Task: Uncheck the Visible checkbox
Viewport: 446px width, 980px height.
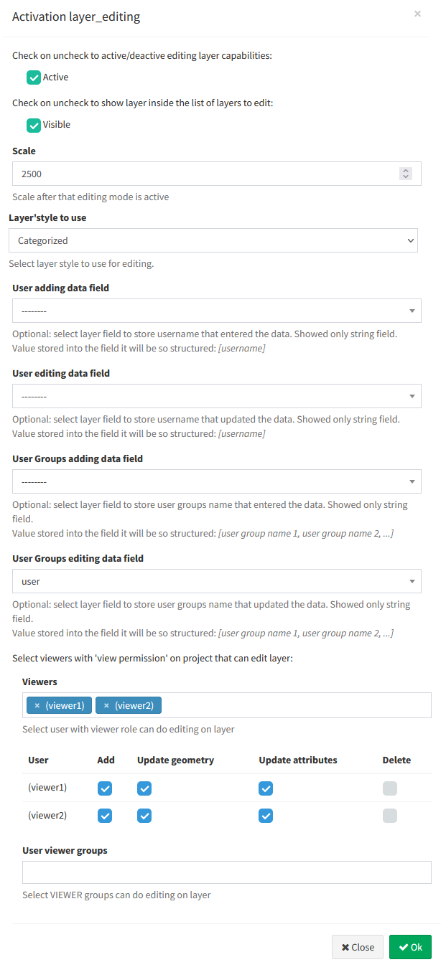Action: point(34,125)
